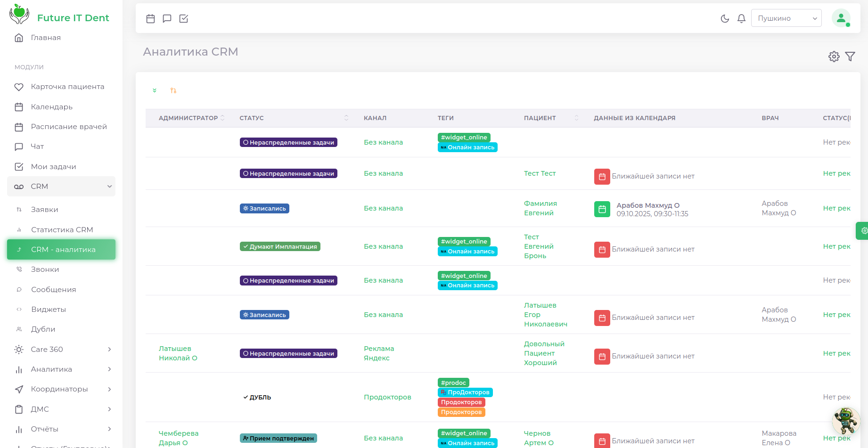Click the Прием подтвержден status badge
This screenshot has width=868, height=448.
pos(278,438)
